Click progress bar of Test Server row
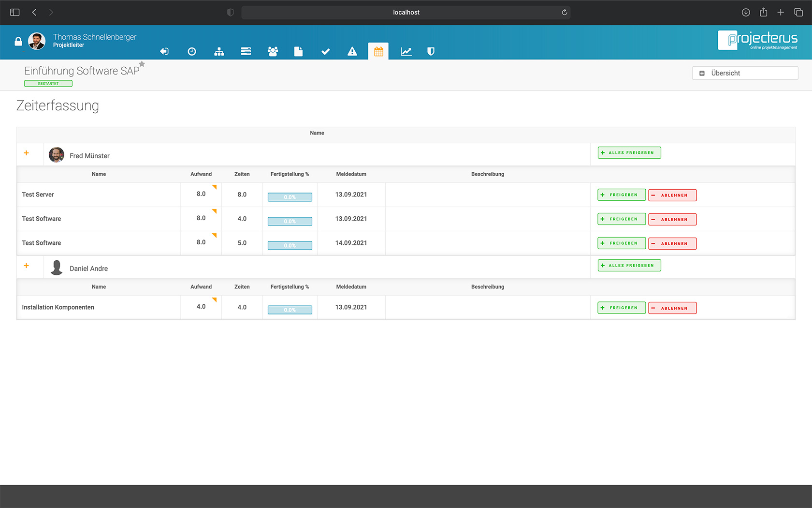Viewport: 812px width, 508px height. tap(290, 197)
